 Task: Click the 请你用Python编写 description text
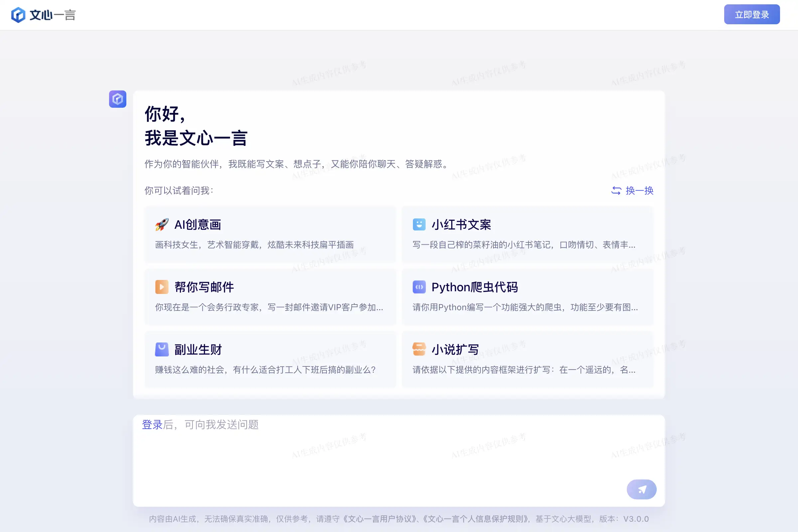pos(525,307)
